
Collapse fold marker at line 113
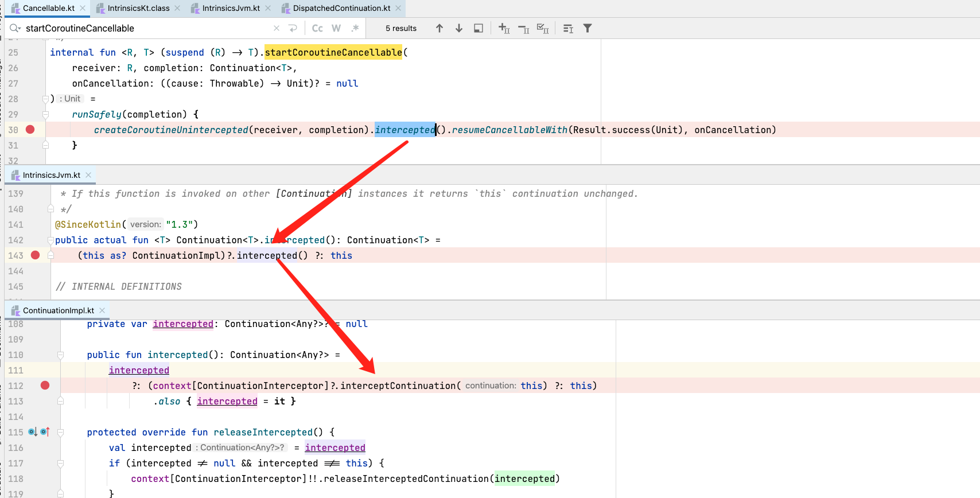point(60,401)
